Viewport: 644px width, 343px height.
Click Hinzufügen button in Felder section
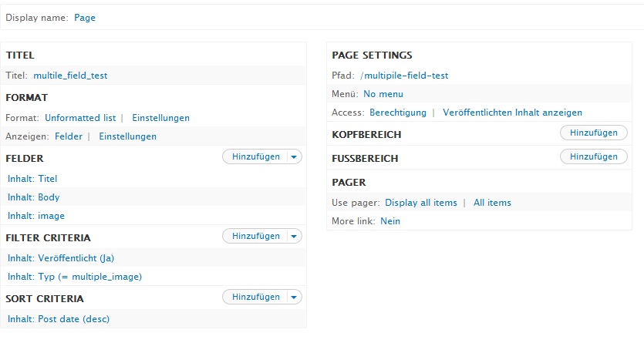pos(255,156)
